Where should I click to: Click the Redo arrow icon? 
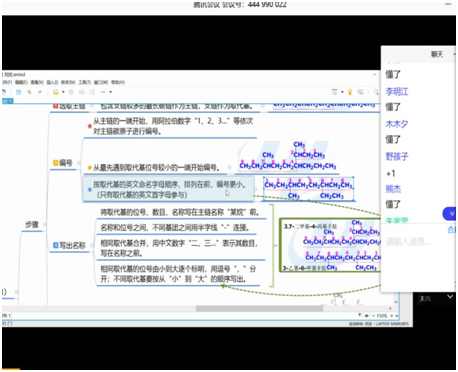(40, 92)
